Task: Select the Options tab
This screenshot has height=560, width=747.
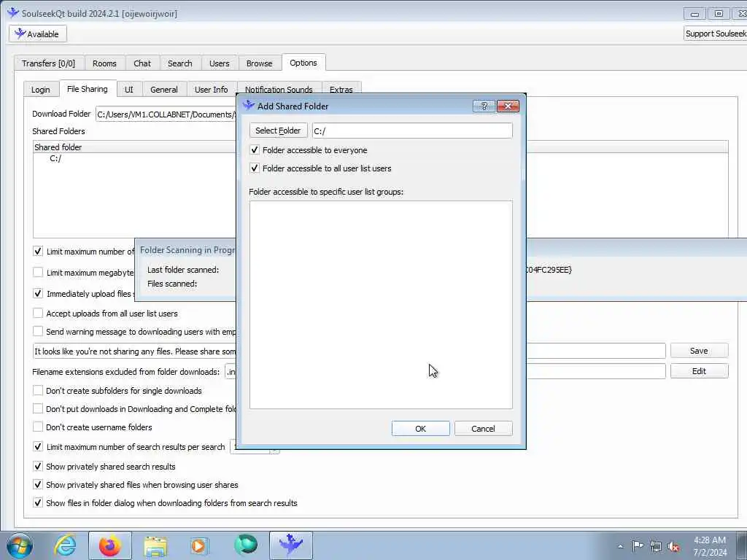Action: click(303, 63)
